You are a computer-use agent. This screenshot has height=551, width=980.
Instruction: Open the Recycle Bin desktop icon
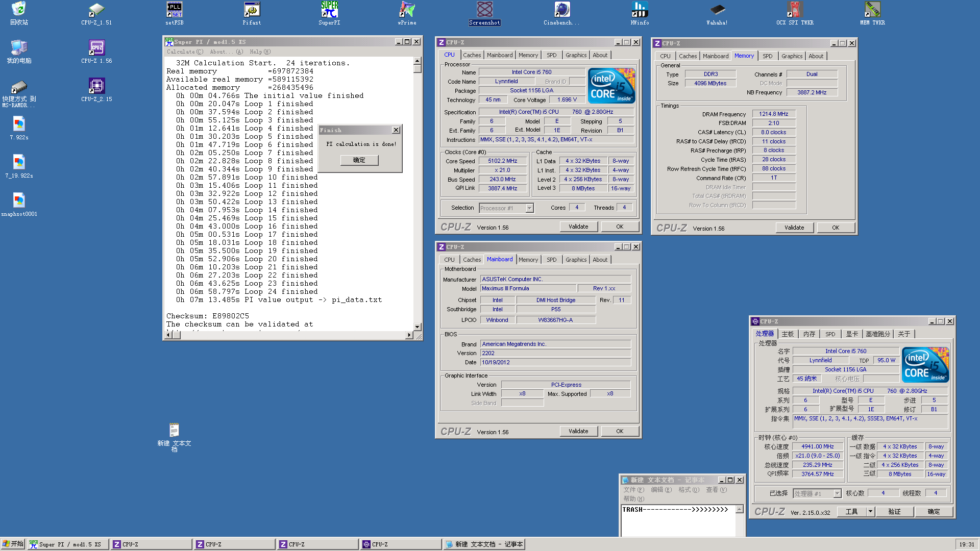(19, 13)
